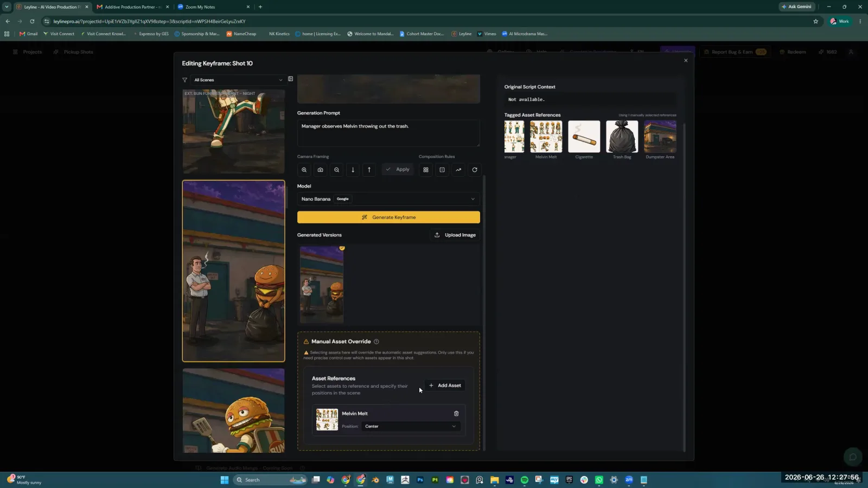Collapse the scene sidebar panel icon

(291, 79)
